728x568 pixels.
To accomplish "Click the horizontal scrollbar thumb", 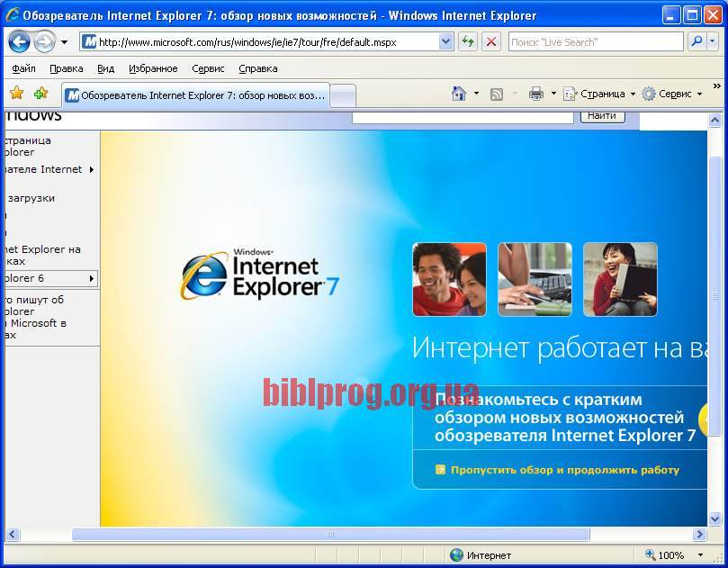I will (x=330, y=535).
